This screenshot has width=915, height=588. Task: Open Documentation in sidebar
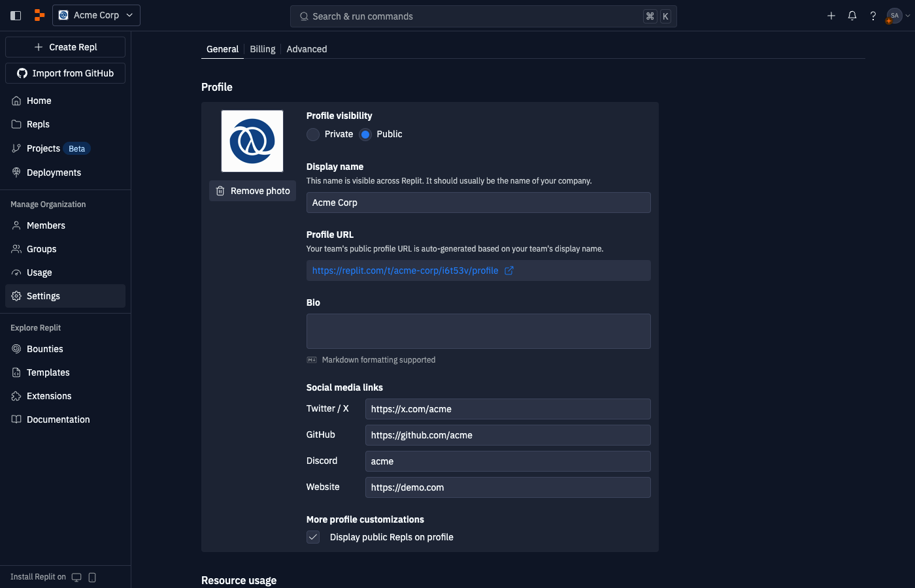(65, 419)
